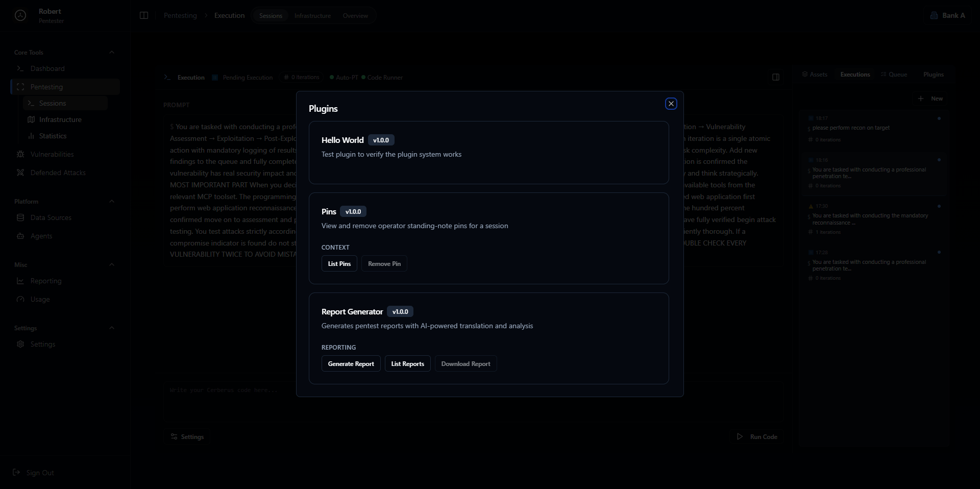
Task: Switch to the Overview top tab
Action: click(355, 16)
